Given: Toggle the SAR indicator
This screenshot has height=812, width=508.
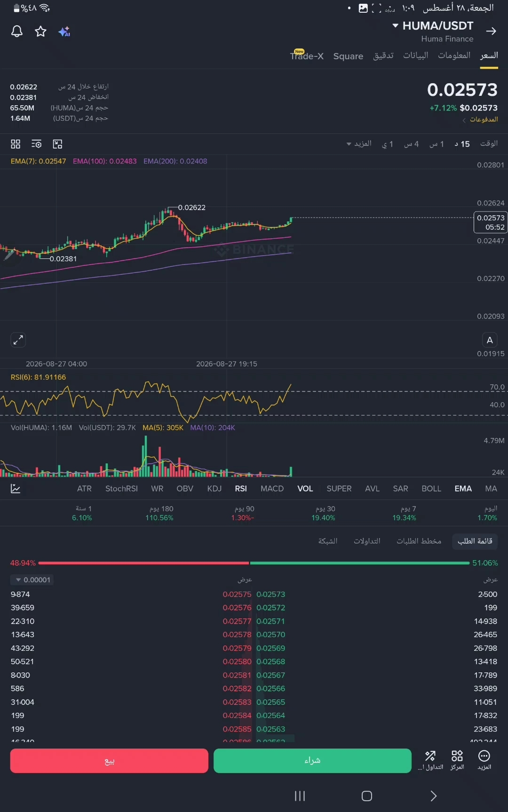Looking at the screenshot, I should pos(401,489).
